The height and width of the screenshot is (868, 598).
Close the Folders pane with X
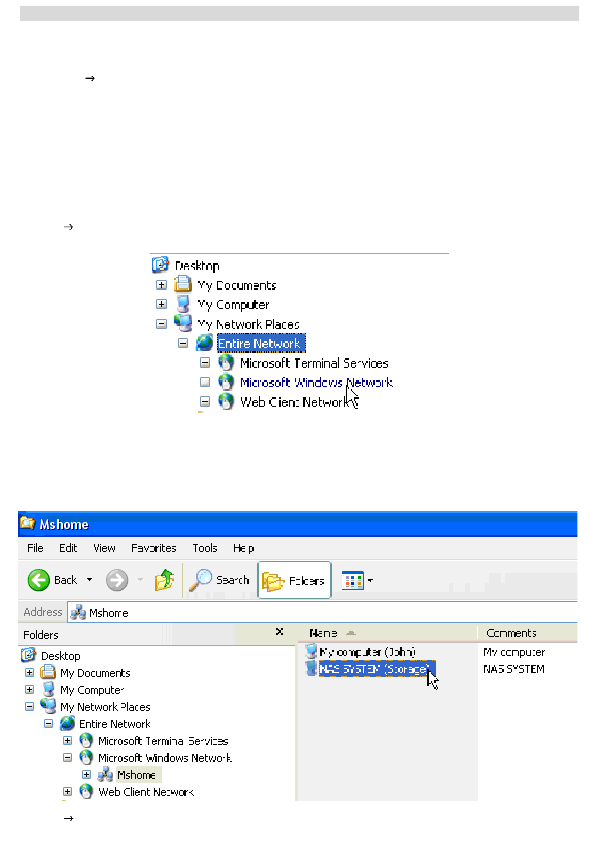279,632
